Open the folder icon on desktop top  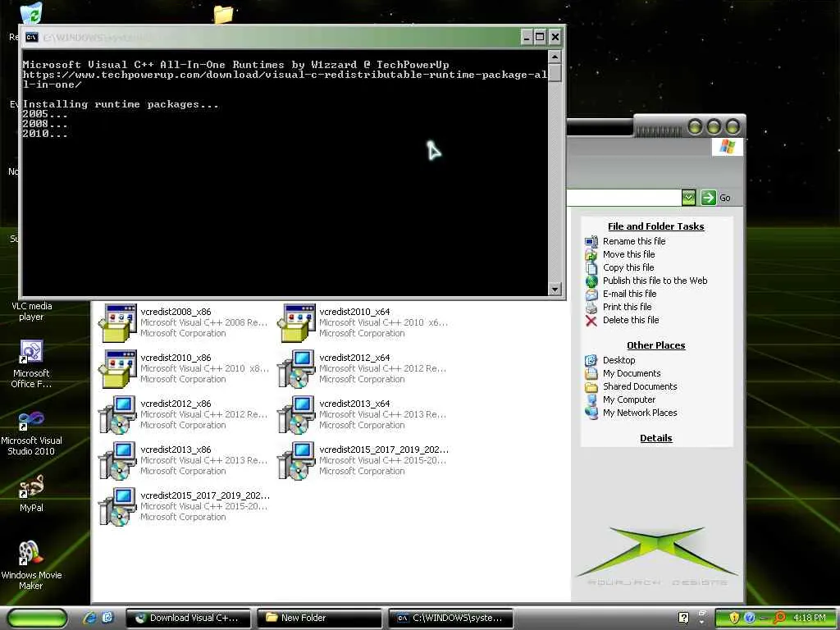coord(223,13)
